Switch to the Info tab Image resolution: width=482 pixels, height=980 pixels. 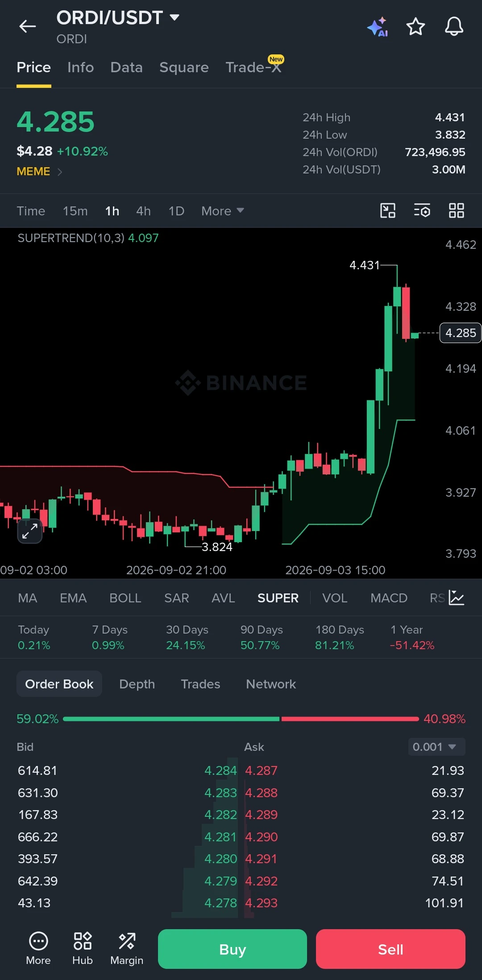[x=80, y=67]
